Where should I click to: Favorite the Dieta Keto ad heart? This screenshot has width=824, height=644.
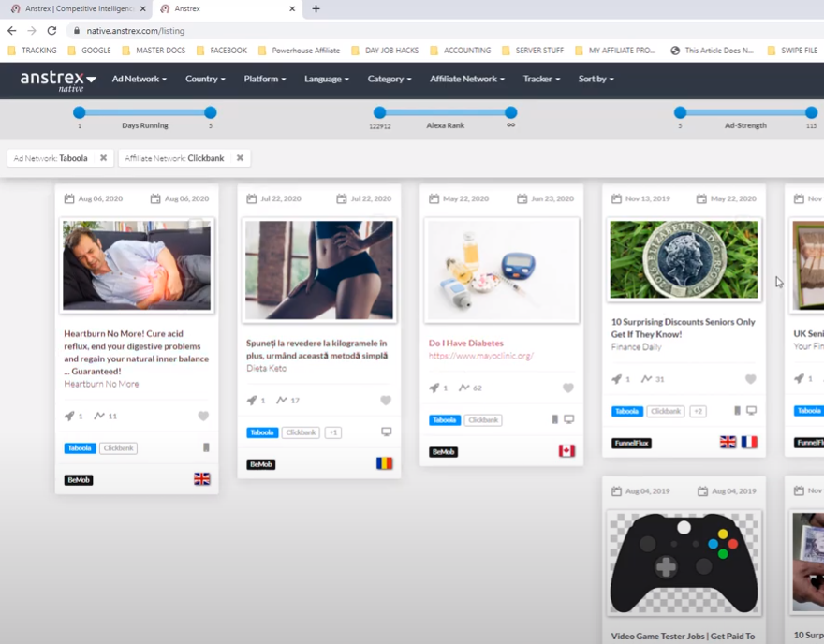click(386, 401)
